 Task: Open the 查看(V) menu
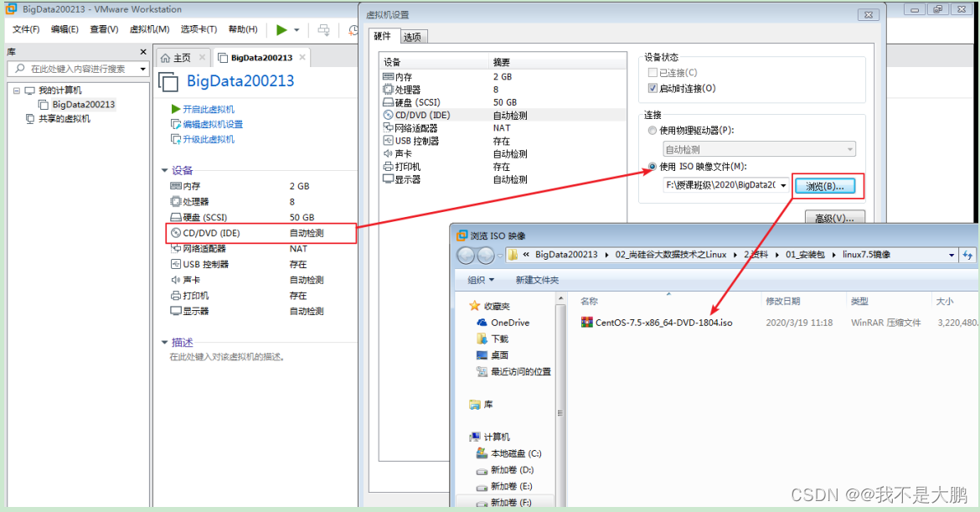click(x=104, y=29)
